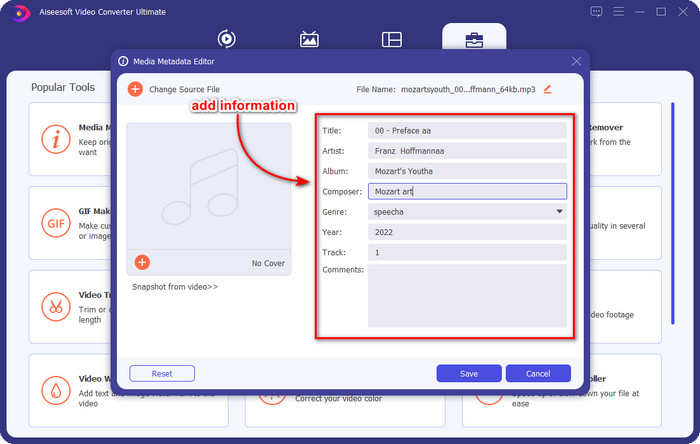The width and height of the screenshot is (700, 444).
Task: Click the Year field showing 2022
Action: 467,232
